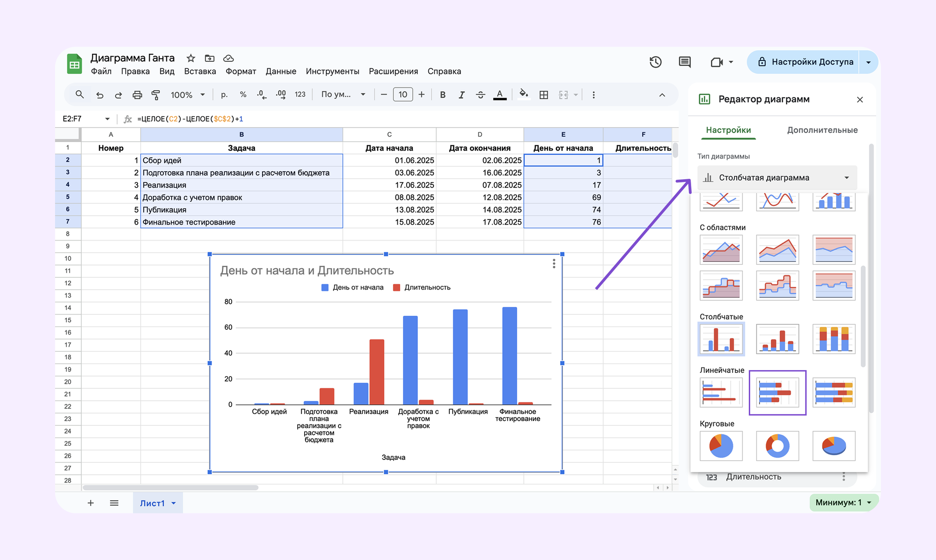Open the name box dropdown arrow
Viewport: 936px width, 560px height.
point(107,119)
